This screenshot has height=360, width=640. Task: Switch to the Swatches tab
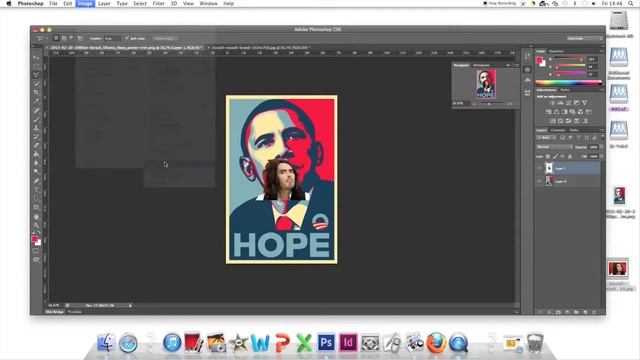[556, 51]
